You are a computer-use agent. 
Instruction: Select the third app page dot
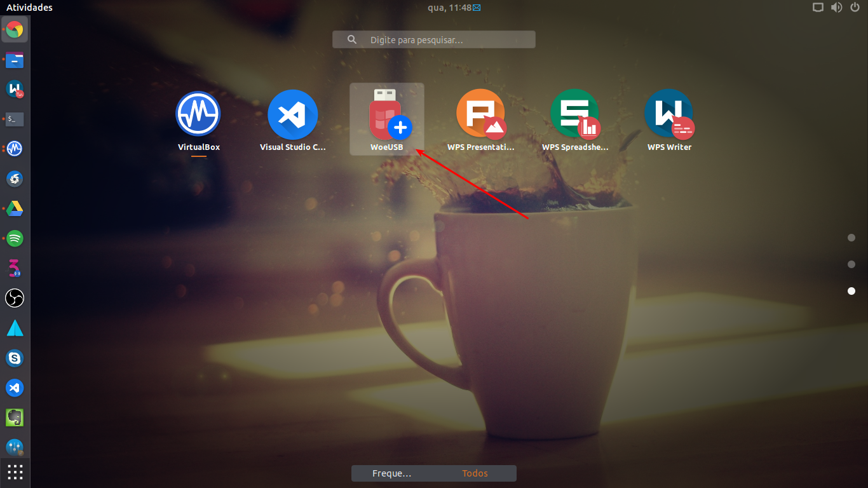click(x=851, y=291)
